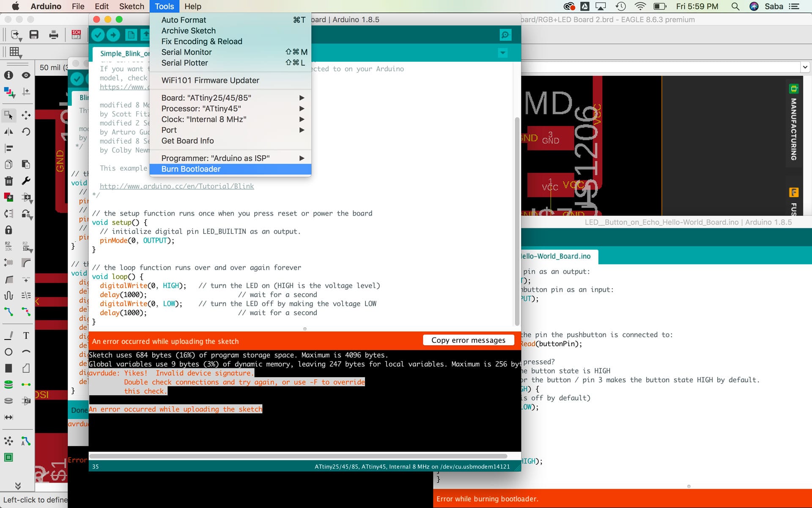Select WiFi101 Firmware Updater menu item
812x508 pixels.
tap(230, 80)
